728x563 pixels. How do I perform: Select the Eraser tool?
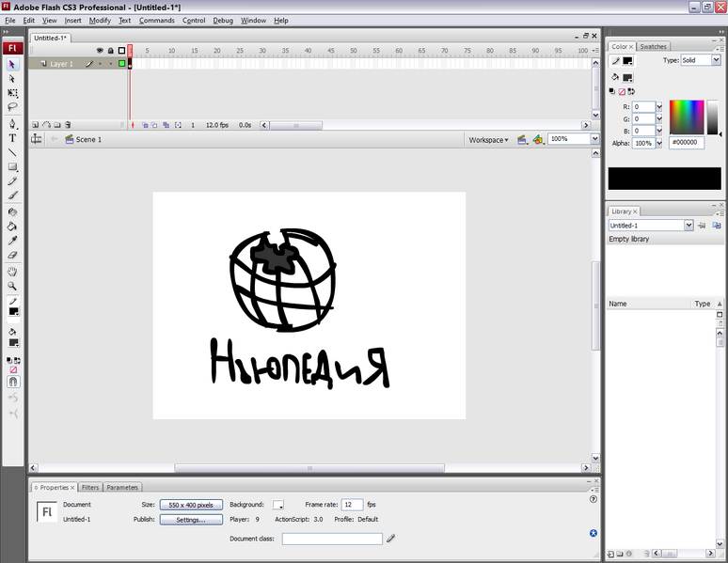pyautogui.click(x=12, y=255)
